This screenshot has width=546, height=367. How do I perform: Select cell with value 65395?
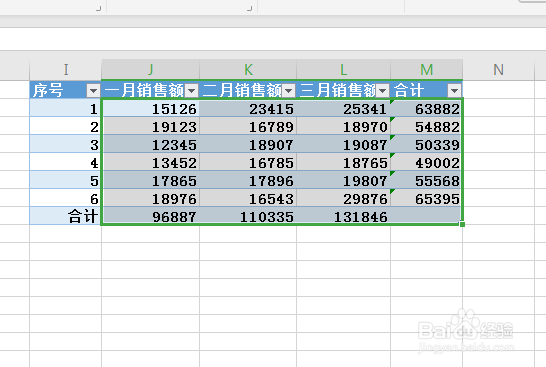pos(427,198)
